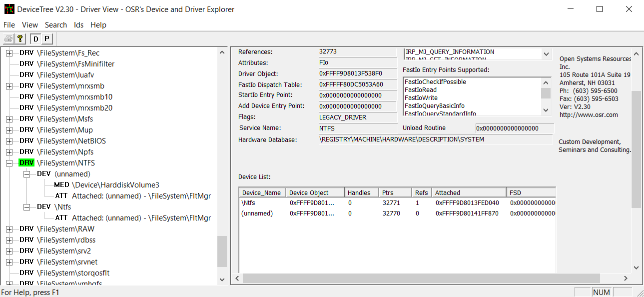This screenshot has width=644, height=297.
Task: Select the \Ntfs row in Device List
Action: click(x=397, y=203)
